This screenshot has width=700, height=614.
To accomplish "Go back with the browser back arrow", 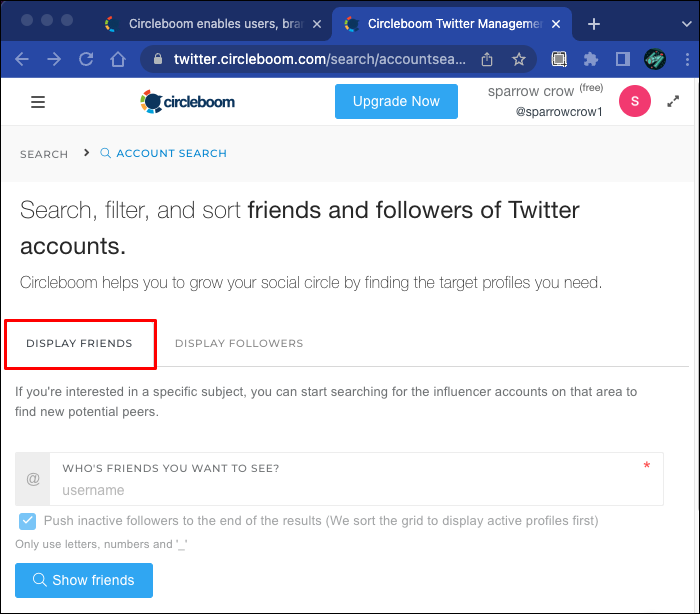I will (x=22, y=59).
